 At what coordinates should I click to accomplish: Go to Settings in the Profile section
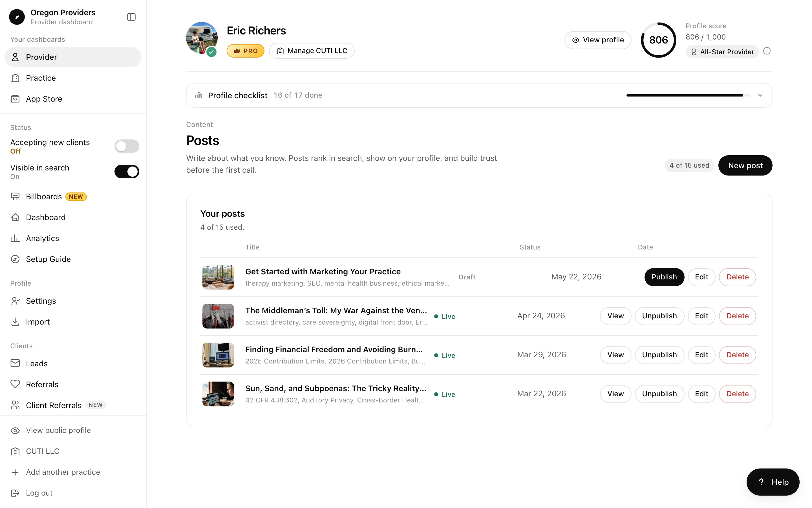coord(73,301)
